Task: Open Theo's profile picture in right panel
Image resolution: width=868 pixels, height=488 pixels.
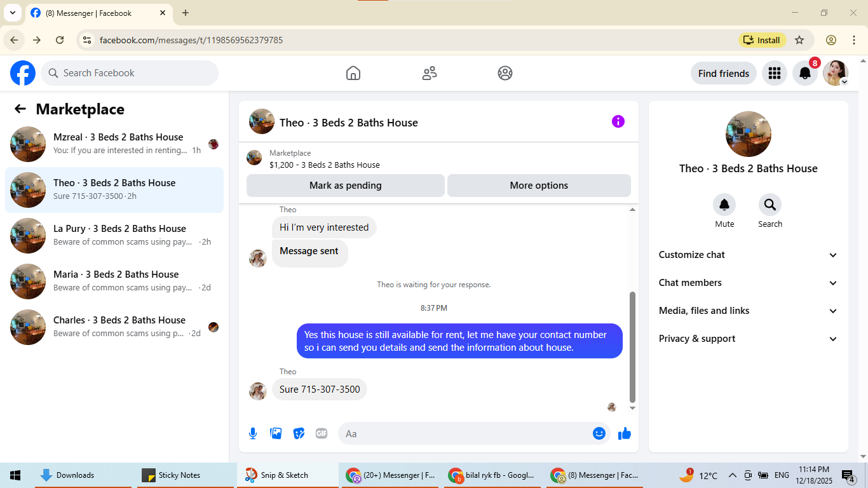Action: point(749,134)
